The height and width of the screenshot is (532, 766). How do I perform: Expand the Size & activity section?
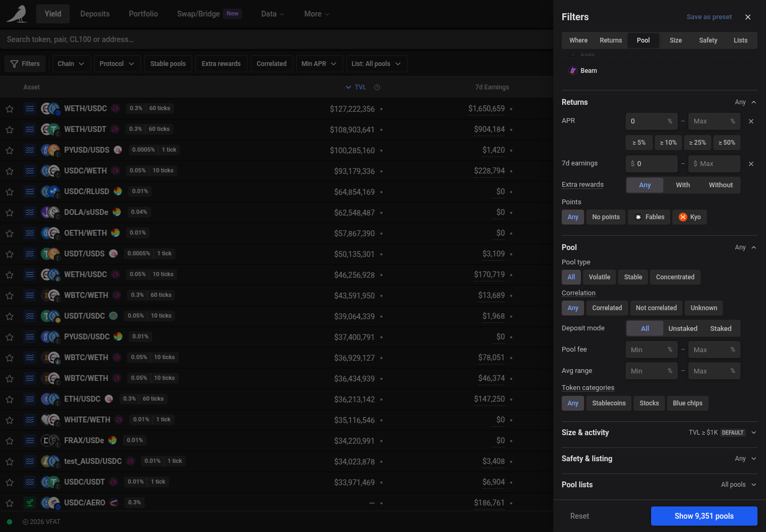(660, 433)
